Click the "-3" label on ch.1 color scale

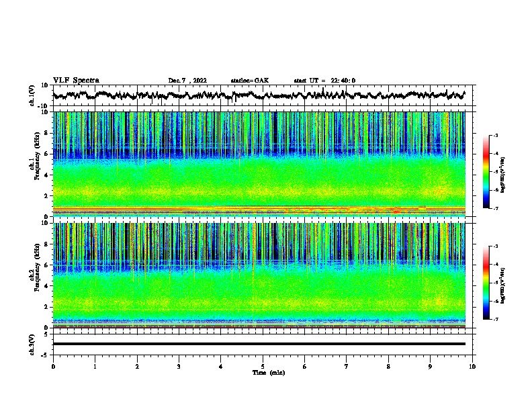[x=495, y=135]
